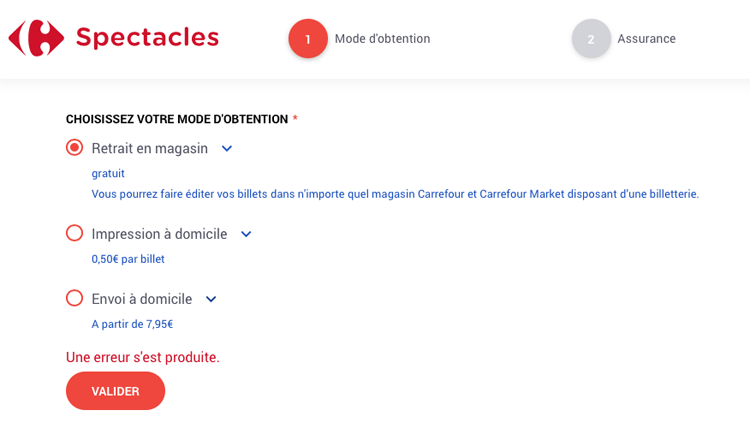
Task: Select the Retrait en magasin radio button
Action: click(x=75, y=148)
